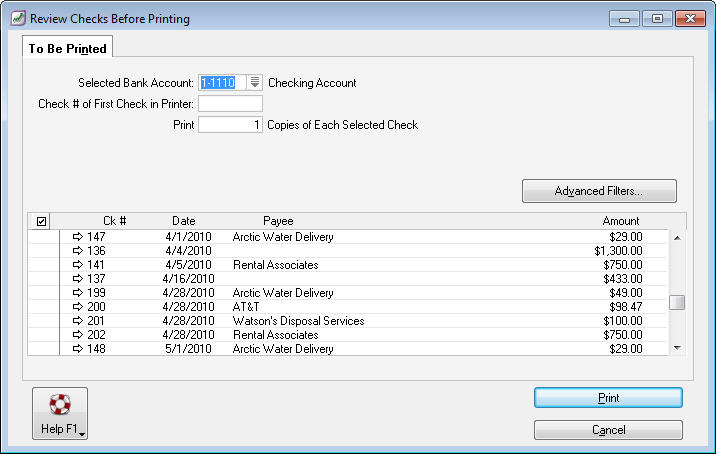Click the Ck # column header
716x454 pixels.
114,221
